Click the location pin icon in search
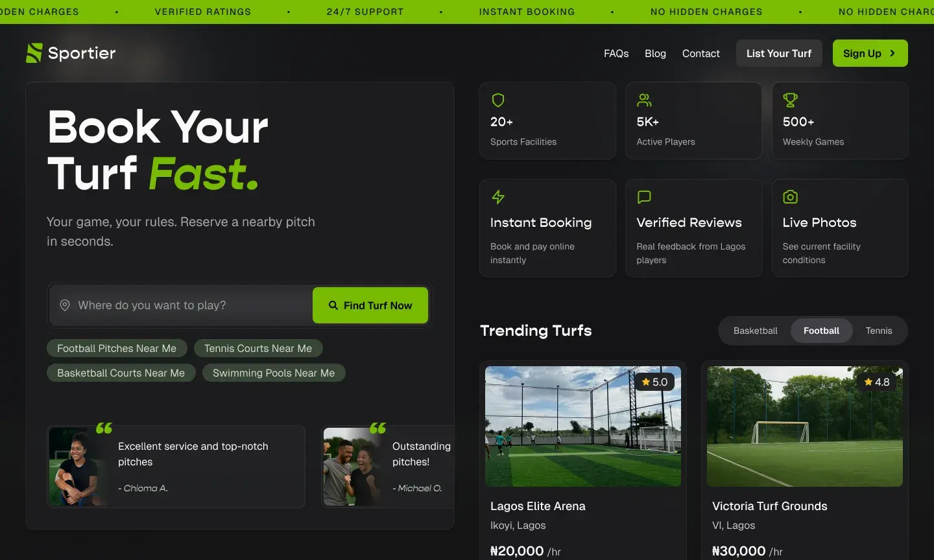Screen dimensions: 934x560 click(x=65, y=305)
